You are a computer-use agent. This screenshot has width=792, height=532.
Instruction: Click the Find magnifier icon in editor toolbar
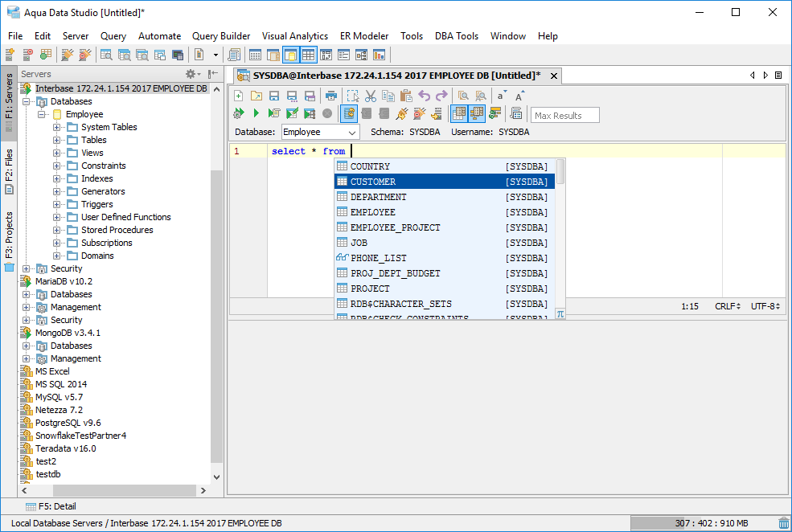(462, 96)
